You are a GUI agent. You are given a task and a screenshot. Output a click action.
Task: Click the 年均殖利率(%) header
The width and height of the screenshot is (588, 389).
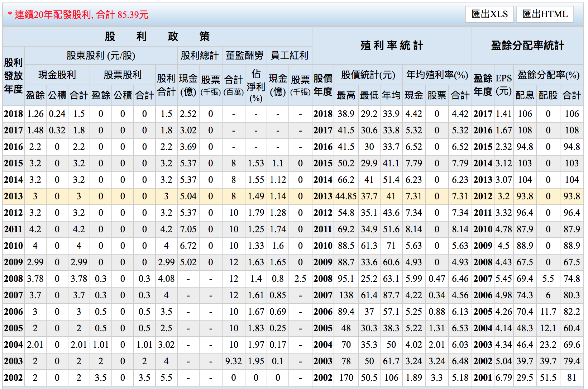(437, 75)
